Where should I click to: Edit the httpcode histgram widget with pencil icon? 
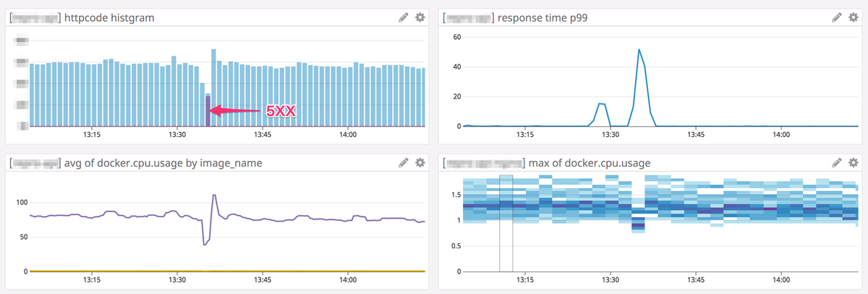(x=404, y=17)
